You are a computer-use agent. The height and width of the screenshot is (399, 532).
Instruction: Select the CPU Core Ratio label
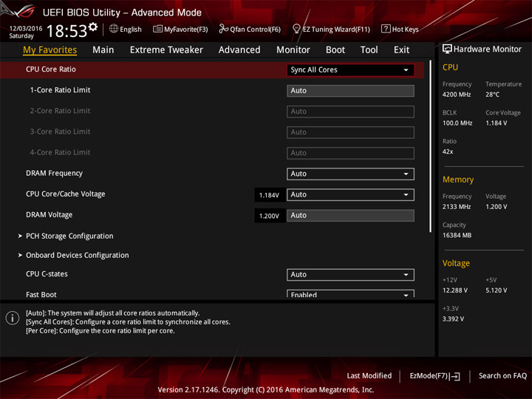click(51, 69)
